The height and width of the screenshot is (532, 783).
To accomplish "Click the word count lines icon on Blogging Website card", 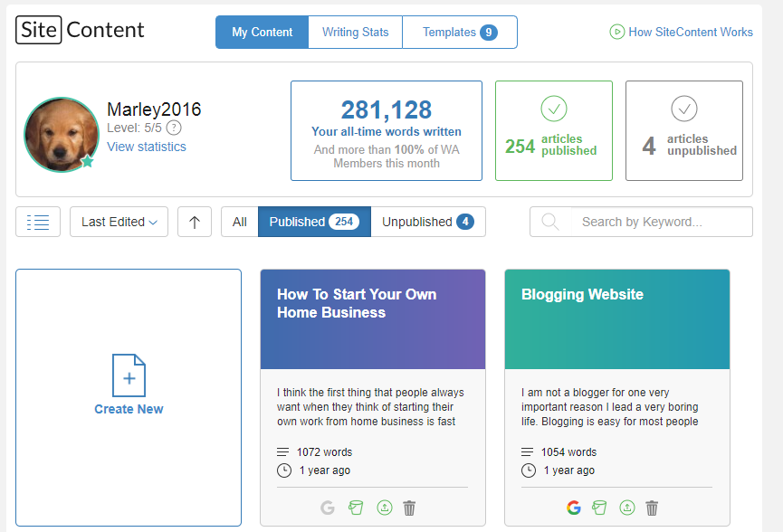I will click(528, 452).
